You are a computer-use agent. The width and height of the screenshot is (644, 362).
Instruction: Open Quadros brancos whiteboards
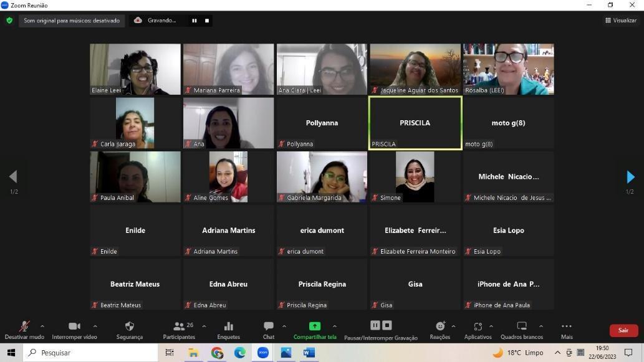[522, 330]
